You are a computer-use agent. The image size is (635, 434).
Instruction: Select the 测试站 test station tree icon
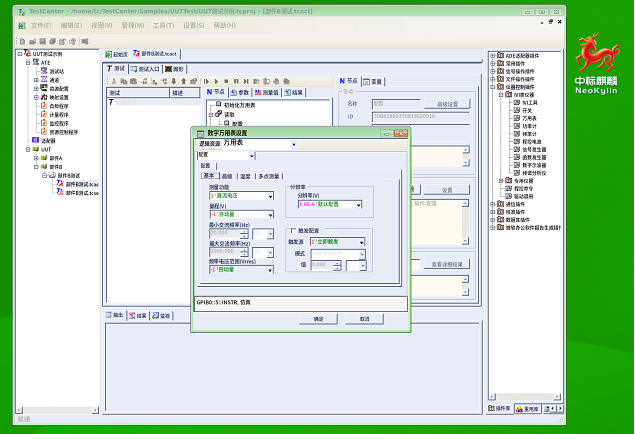(45, 71)
